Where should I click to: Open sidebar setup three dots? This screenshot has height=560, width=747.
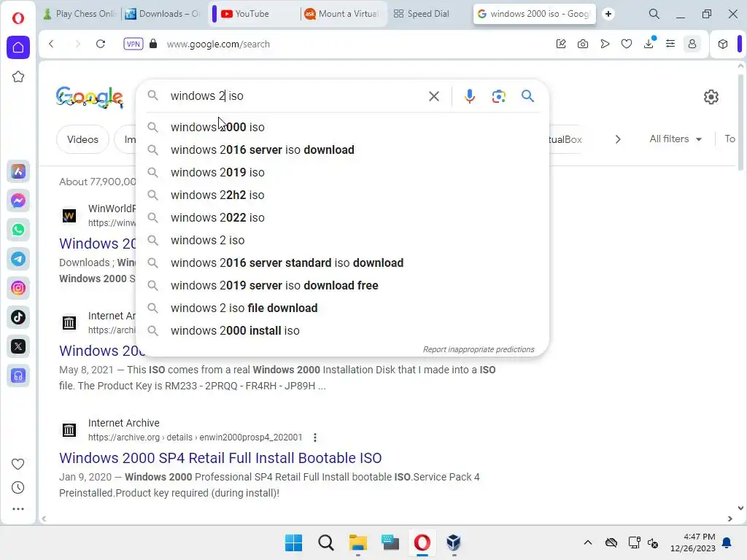(x=18, y=509)
